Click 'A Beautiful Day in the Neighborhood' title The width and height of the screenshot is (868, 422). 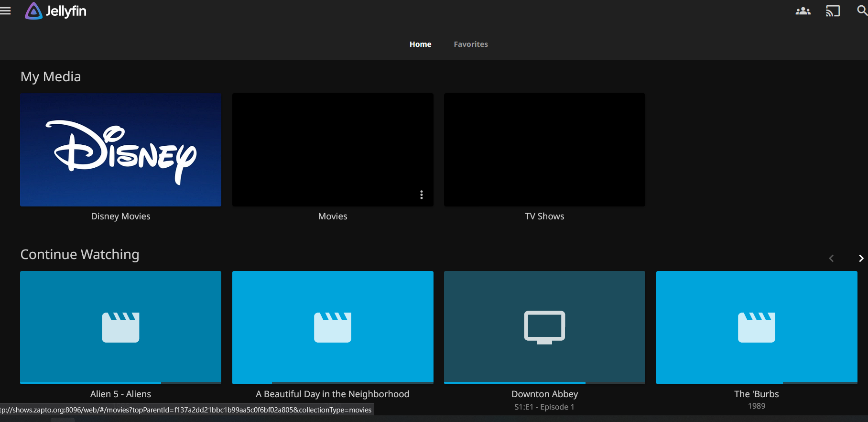tap(333, 394)
